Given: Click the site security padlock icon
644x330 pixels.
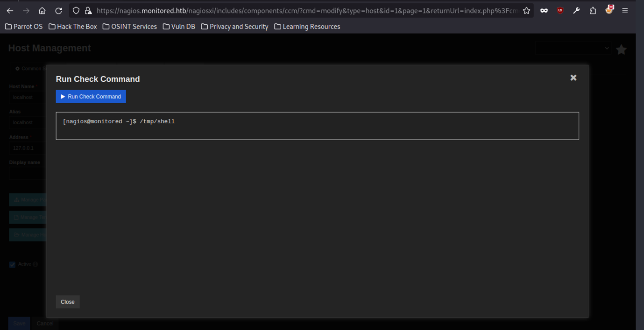Looking at the screenshot, I should [88, 11].
